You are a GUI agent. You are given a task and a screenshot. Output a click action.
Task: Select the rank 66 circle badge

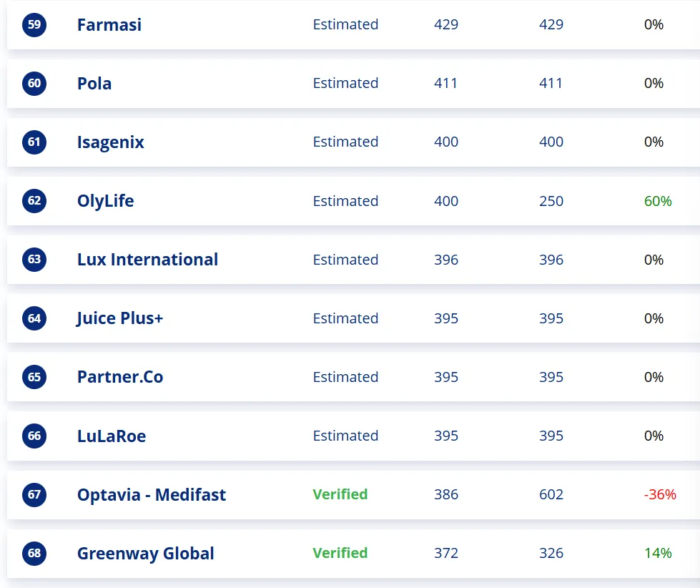pyautogui.click(x=34, y=436)
